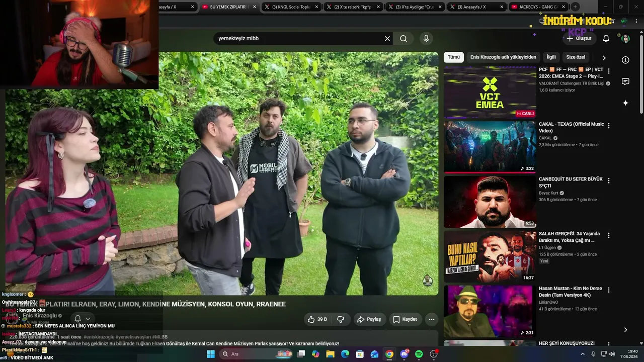Screen dimensions: 644x362
Task: Open the YouTube account avatar menu
Action: click(625, 38)
